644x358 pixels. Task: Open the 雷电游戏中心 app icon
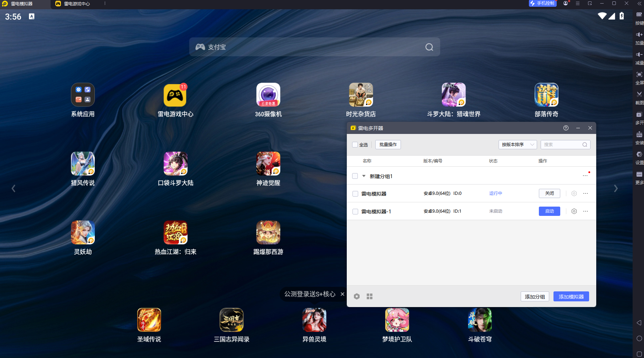click(x=175, y=95)
